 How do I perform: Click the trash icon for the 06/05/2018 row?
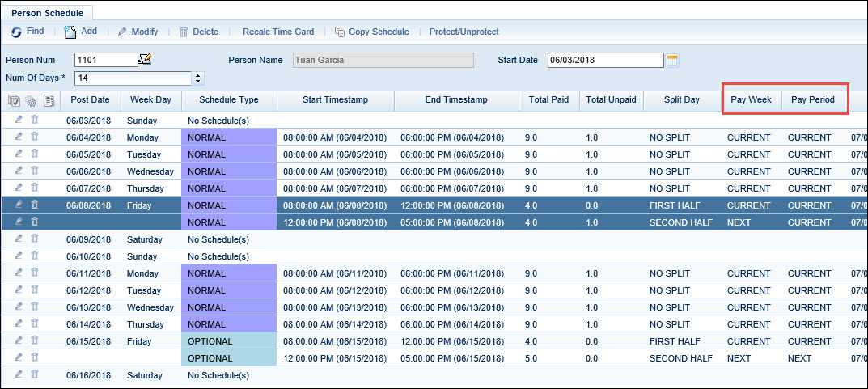tap(35, 154)
